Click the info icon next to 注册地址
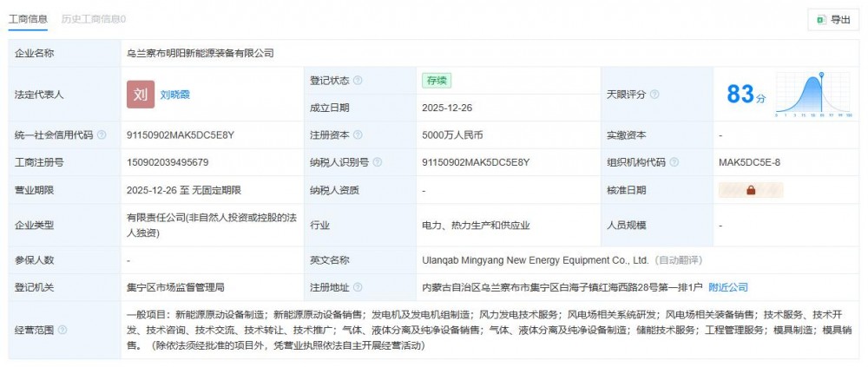This screenshot has width=868, height=367. pyautogui.click(x=358, y=287)
